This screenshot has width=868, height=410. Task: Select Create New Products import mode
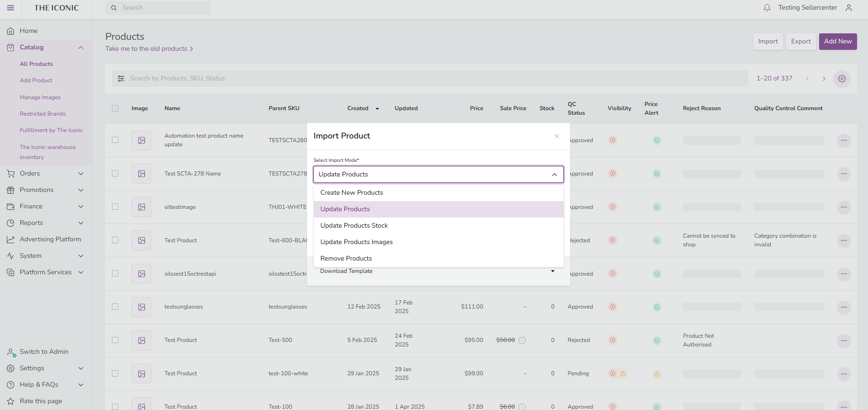point(439,193)
